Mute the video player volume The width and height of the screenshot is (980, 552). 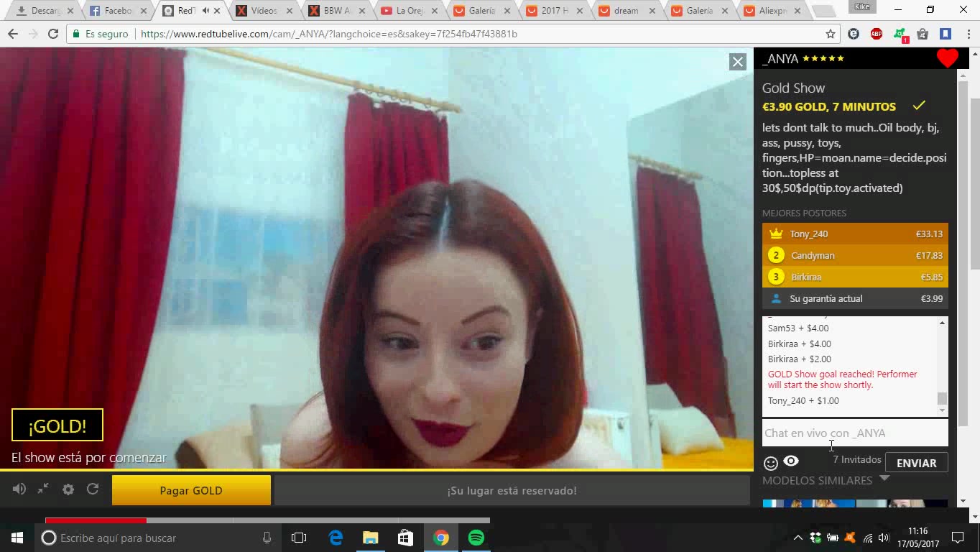[19, 489]
